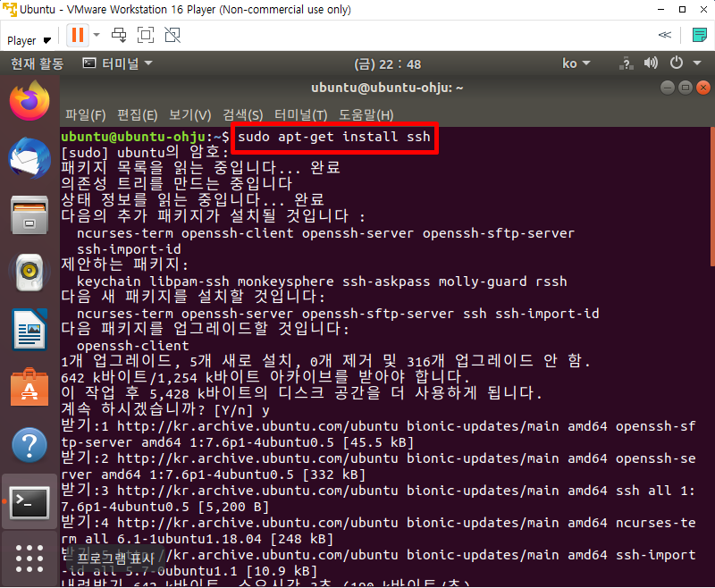Image resolution: width=715 pixels, height=588 pixels.
Task: Open the power icon in top bar
Action: click(677, 63)
